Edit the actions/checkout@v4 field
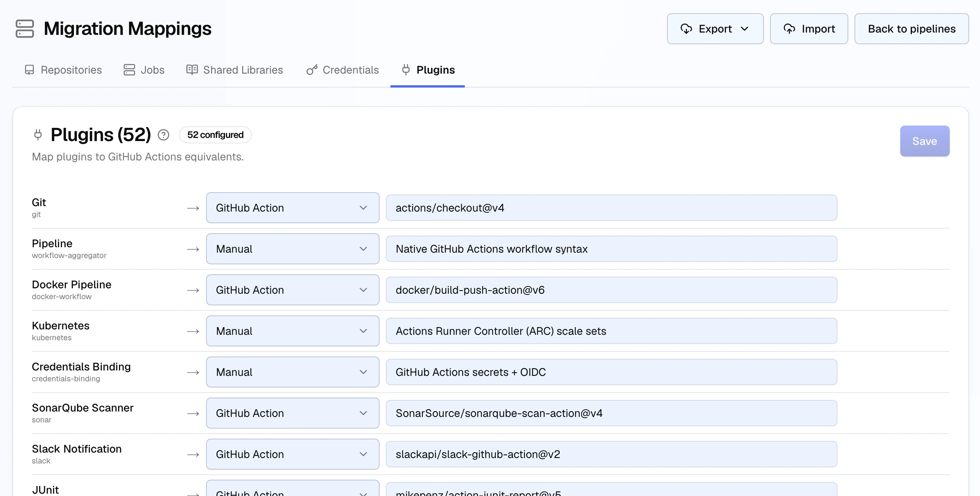 pos(611,208)
